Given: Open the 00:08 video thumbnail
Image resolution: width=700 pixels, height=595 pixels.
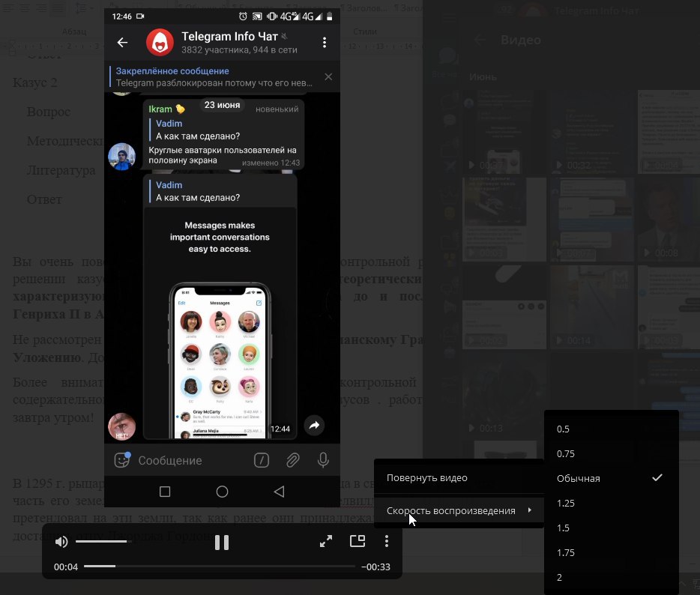Looking at the screenshot, I should pyautogui.click(x=669, y=219).
